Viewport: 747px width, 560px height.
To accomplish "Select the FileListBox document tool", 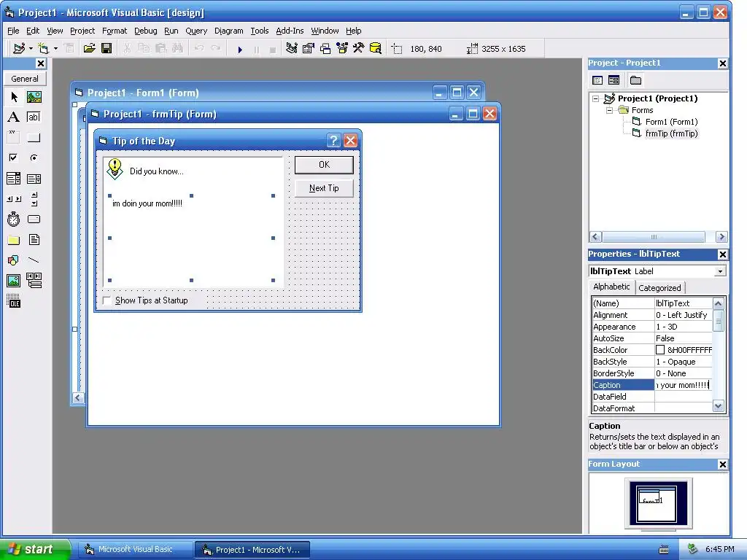I will (x=34, y=239).
